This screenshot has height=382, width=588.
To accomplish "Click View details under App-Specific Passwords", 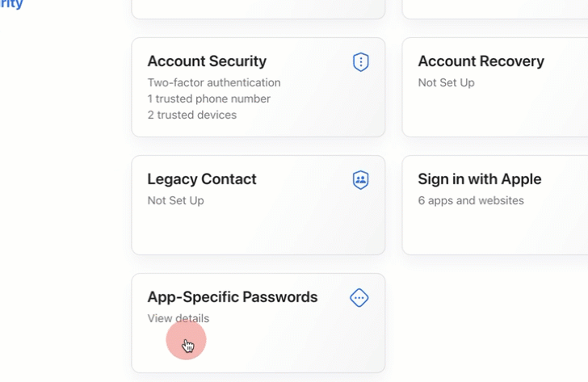I will coord(178,318).
